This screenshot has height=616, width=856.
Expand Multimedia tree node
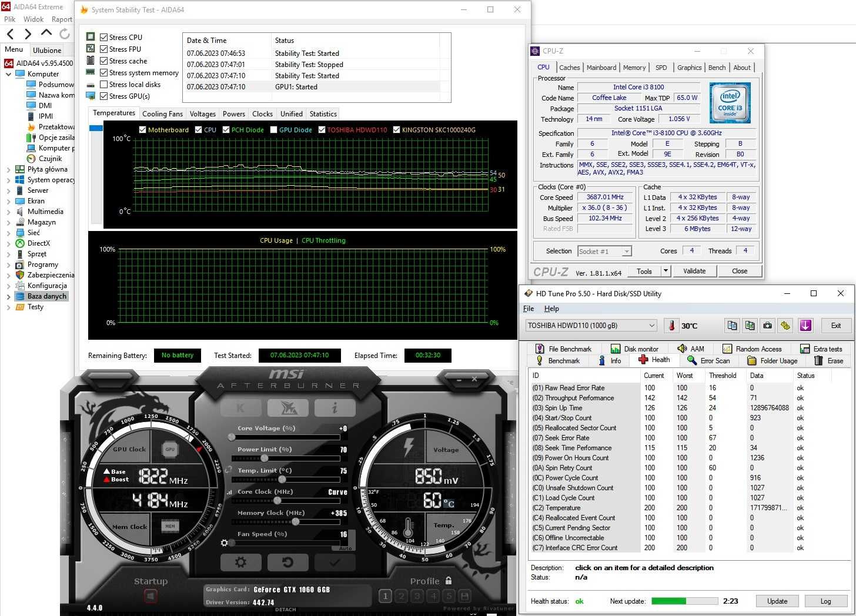pos(8,212)
